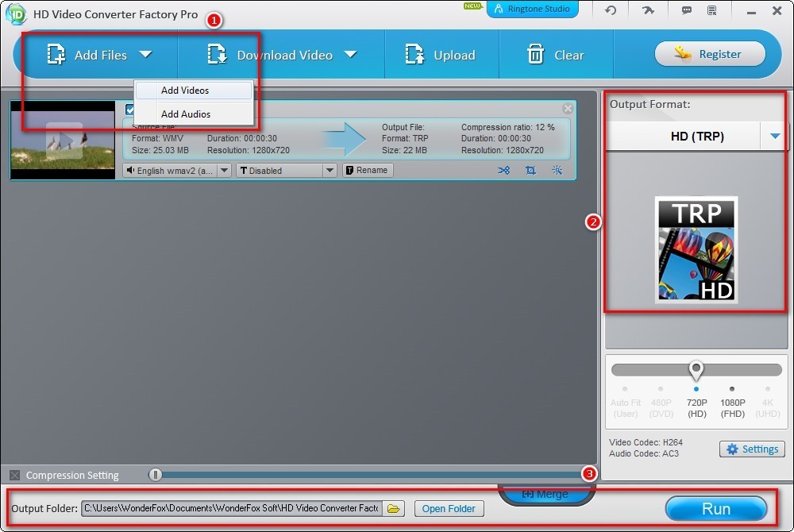The width and height of the screenshot is (794, 532).
Task: Click the undo arrow icon in title bar
Action: 611,10
